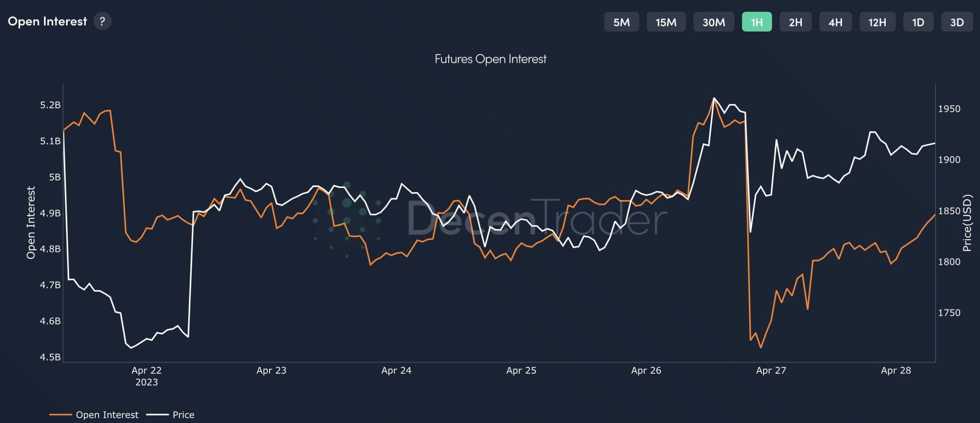Select the 12H timeframe button
Screen dimensions: 980x423
tap(877, 22)
